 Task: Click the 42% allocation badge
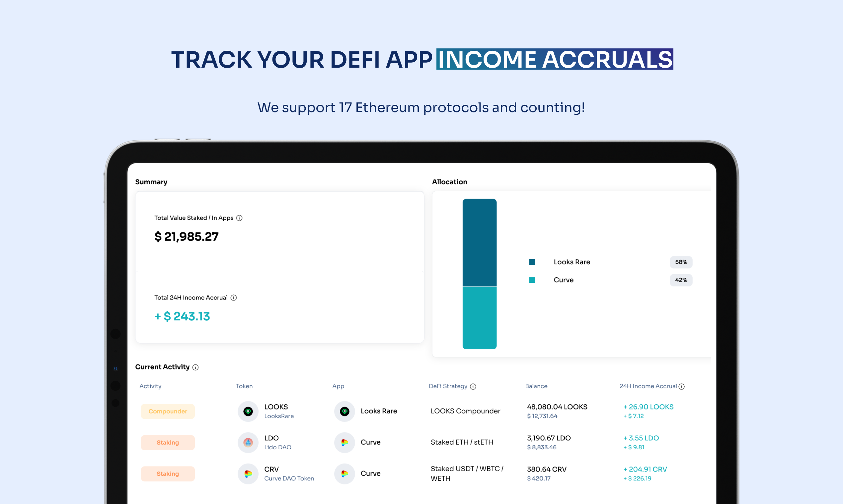point(681,280)
